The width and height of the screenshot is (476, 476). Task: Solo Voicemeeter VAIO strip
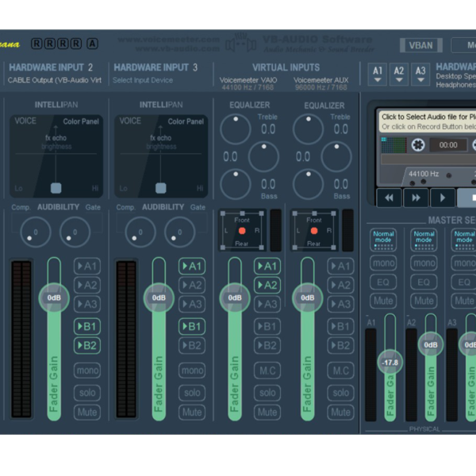pyautogui.click(x=267, y=393)
